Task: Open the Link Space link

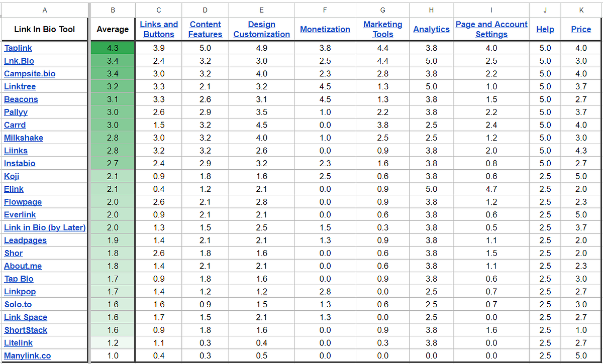Action: [26, 317]
